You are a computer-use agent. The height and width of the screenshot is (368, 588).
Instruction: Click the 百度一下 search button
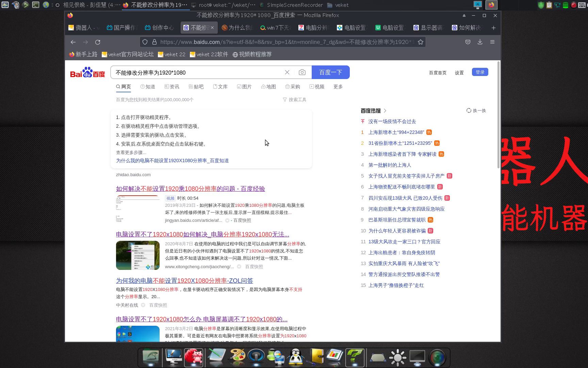point(330,72)
